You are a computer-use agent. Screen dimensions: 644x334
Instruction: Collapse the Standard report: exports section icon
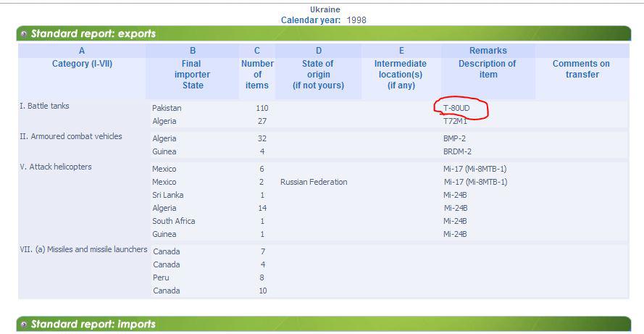(24, 33)
